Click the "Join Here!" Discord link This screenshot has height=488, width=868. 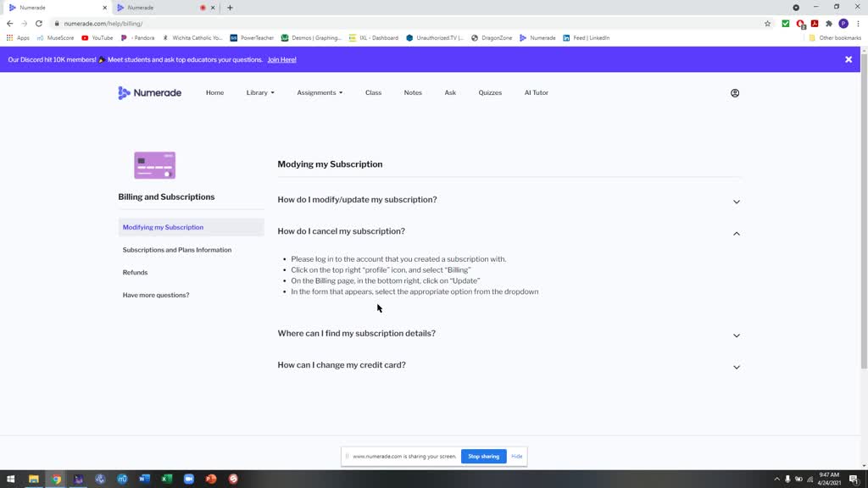tap(281, 60)
